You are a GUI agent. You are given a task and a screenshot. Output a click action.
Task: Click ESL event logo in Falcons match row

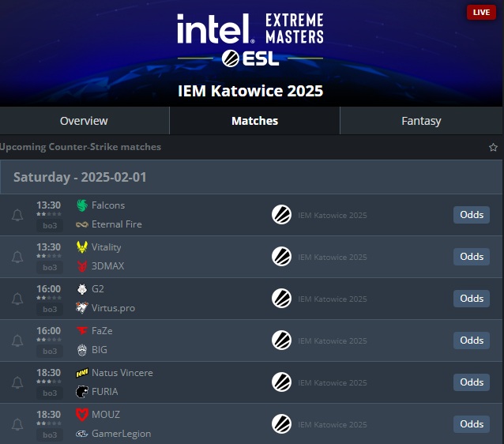tap(281, 215)
